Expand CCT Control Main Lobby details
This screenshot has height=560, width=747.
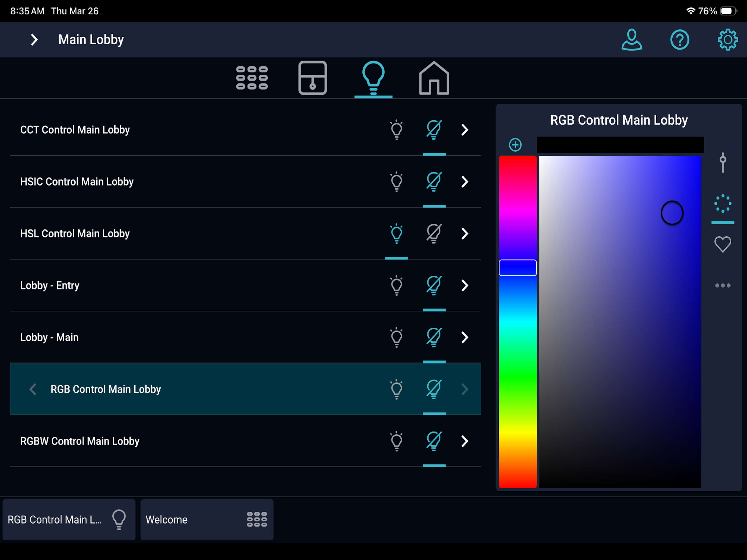point(465,130)
